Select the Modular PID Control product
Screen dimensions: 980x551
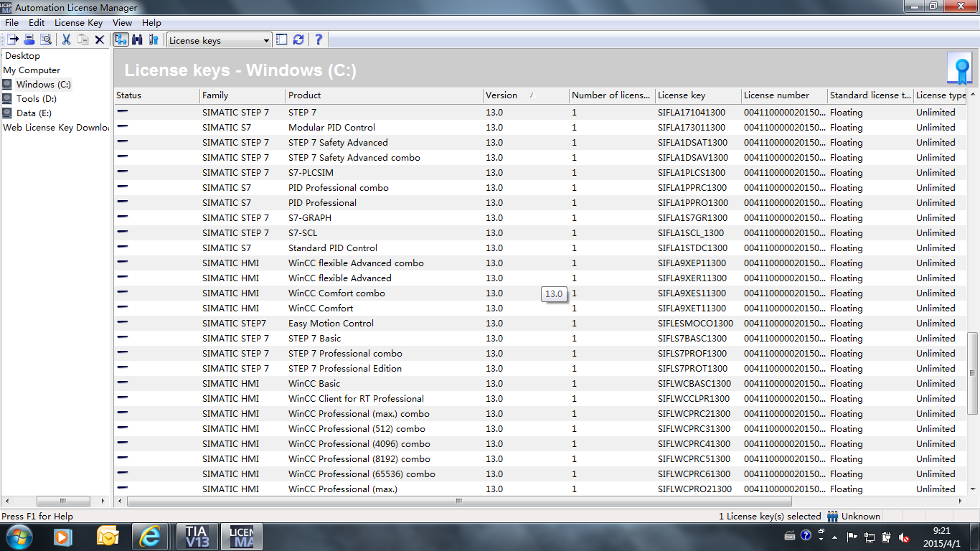(x=331, y=128)
